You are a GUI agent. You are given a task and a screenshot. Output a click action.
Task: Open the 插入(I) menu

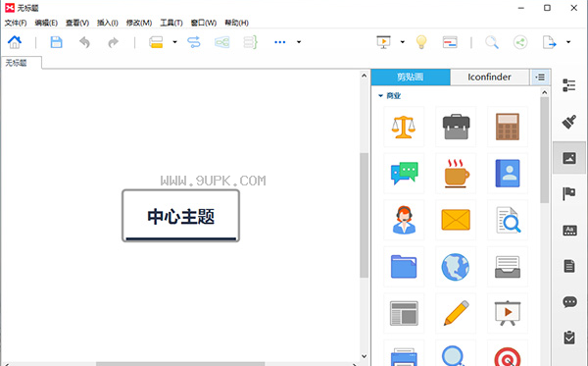pyautogui.click(x=108, y=23)
